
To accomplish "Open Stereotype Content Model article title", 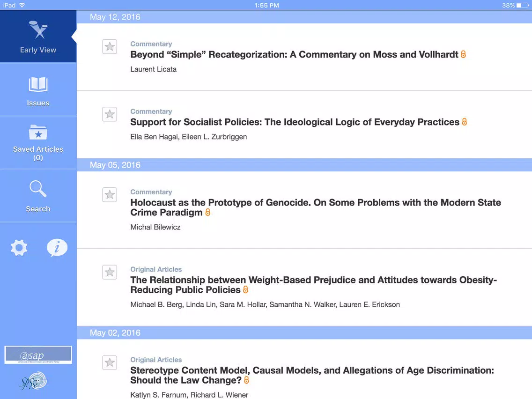I will coord(312,375).
